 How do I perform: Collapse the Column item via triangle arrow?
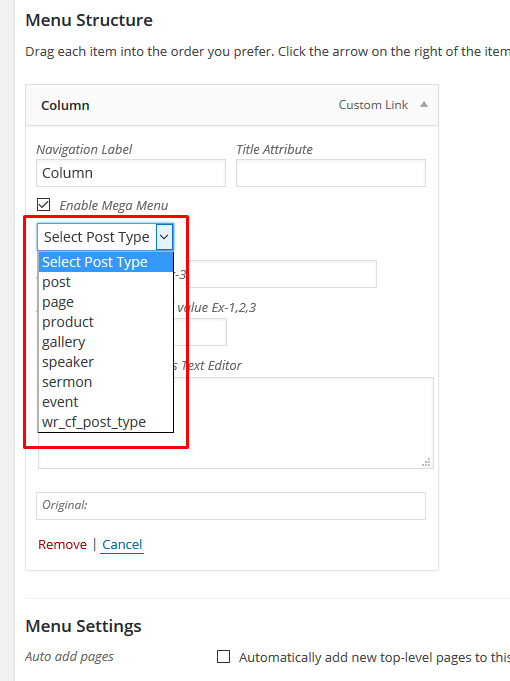(424, 105)
